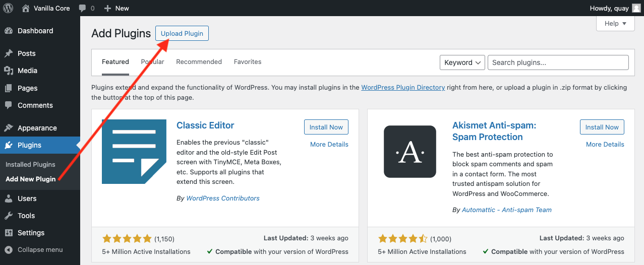
Task: Click the Pages icon in sidebar
Action: point(9,88)
